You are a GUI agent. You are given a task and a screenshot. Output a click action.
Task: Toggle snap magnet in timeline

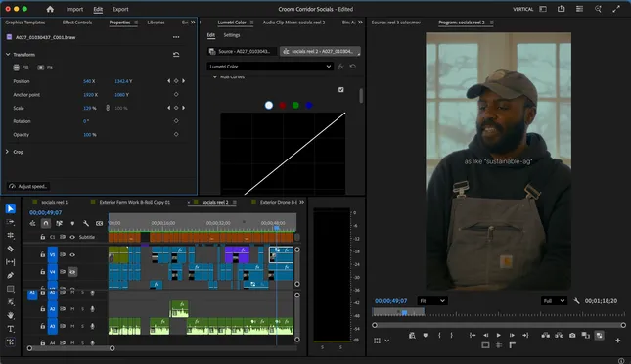pos(46,223)
